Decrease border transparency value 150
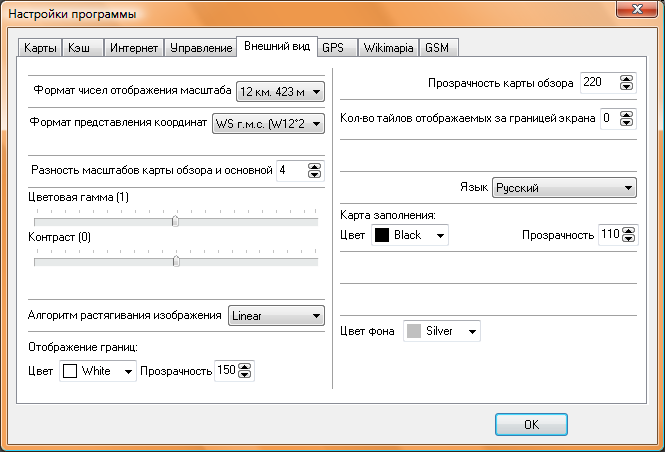Viewport: 665px width, 452px height. click(x=246, y=376)
